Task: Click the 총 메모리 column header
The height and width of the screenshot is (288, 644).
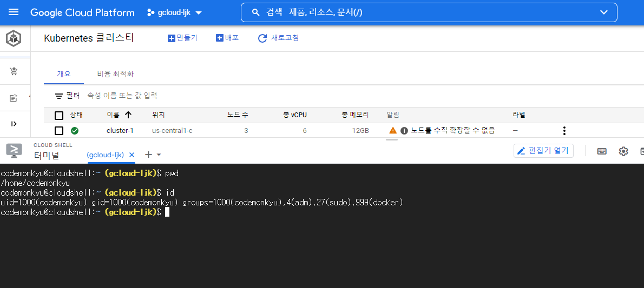Action: (x=355, y=115)
